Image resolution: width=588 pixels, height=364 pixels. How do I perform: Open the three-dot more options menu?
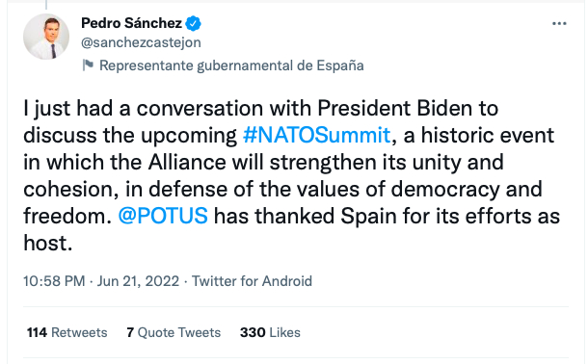pyautogui.click(x=559, y=23)
